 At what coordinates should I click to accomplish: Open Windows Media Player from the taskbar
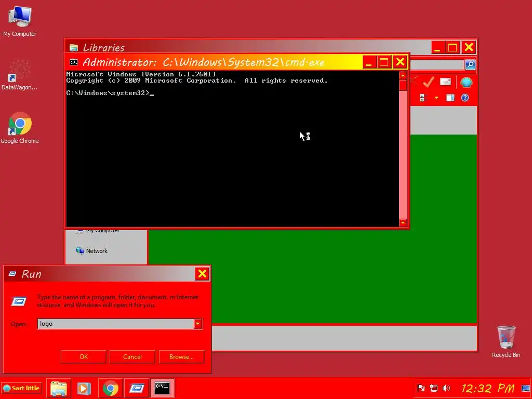(84, 388)
